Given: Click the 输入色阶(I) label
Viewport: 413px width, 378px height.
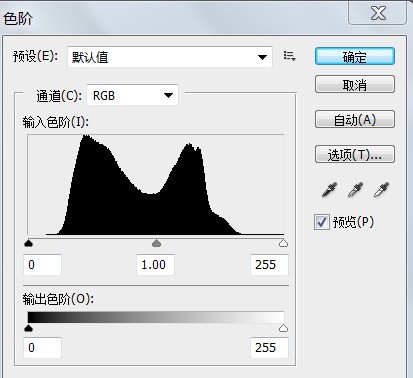Looking at the screenshot, I should click(56, 122).
